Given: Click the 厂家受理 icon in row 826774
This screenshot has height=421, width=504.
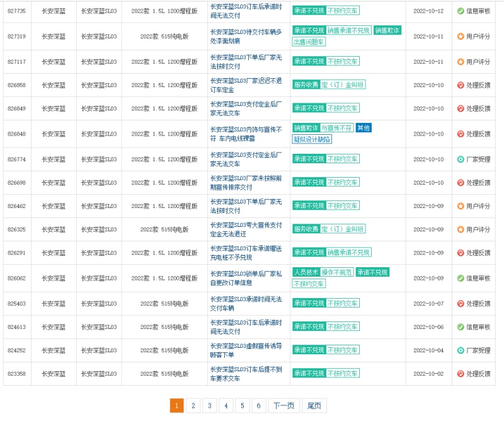Looking at the screenshot, I should (461, 159).
